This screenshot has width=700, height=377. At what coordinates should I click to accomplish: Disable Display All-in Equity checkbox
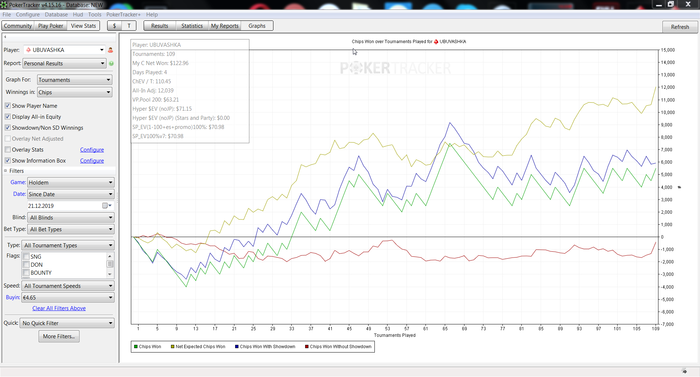click(x=8, y=117)
